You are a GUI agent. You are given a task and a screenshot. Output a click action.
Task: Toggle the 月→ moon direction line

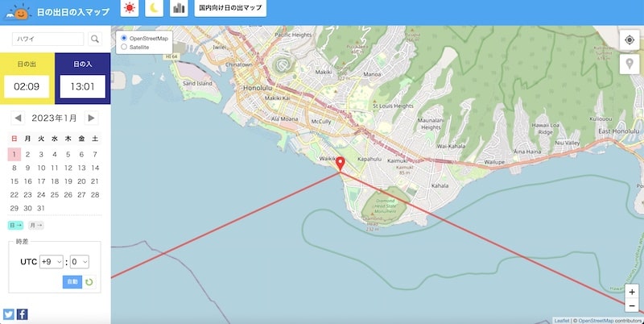click(x=35, y=226)
